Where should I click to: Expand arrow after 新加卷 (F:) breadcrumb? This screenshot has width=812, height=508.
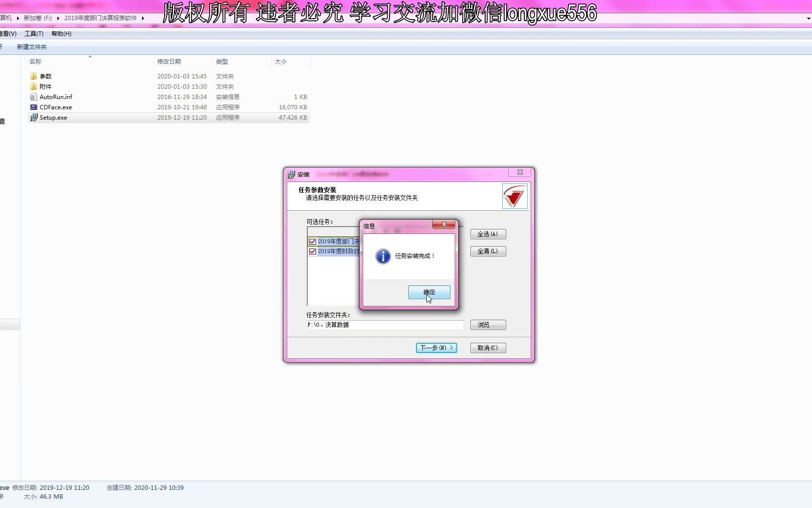(x=58, y=18)
